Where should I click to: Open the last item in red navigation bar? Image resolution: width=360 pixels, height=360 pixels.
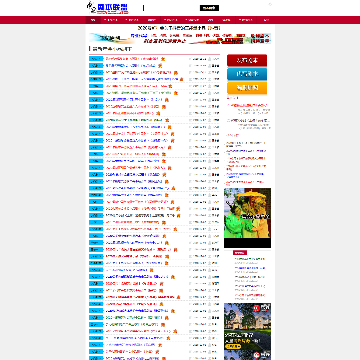pyautogui.click(x=266, y=20)
